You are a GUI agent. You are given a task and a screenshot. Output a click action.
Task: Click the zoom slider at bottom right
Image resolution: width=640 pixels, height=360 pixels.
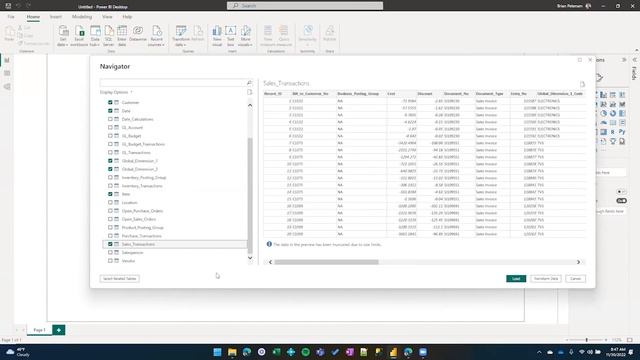click(x=587, y=340)
